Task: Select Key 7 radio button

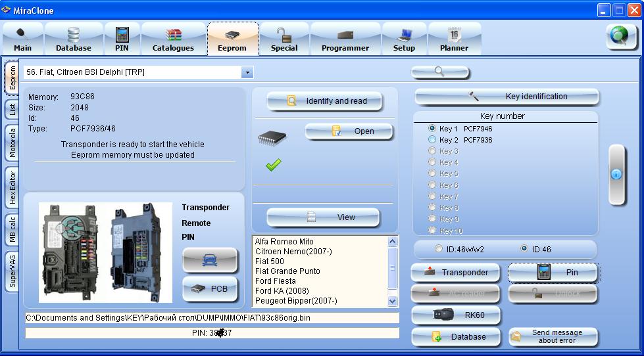Action: (x=432, y=196)
